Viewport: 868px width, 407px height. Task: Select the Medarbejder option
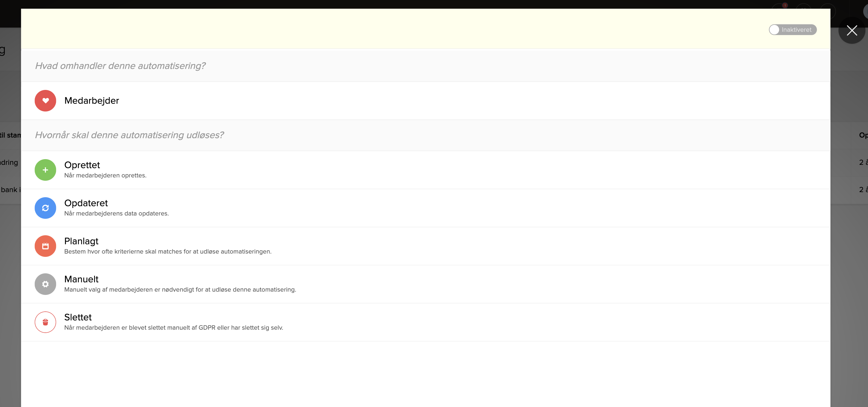92,100
